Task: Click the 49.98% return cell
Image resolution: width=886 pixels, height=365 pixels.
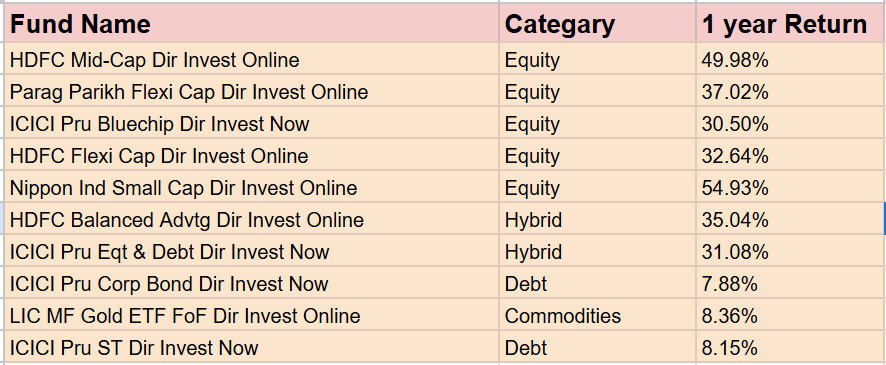Action: coord(791,59)
